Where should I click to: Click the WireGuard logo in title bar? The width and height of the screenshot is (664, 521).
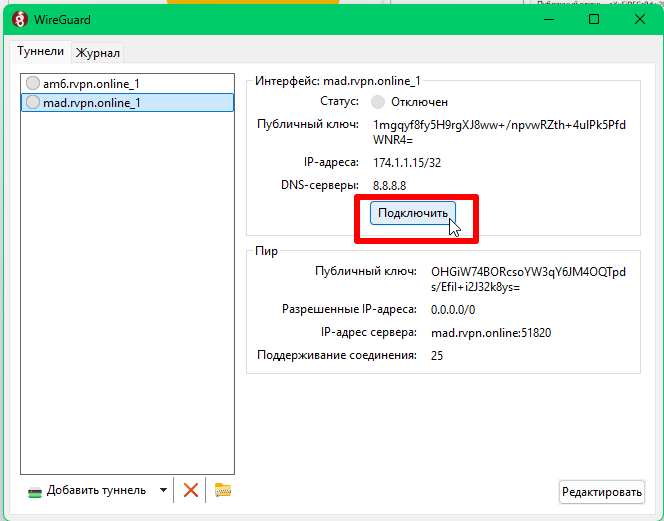pos(18,19)
